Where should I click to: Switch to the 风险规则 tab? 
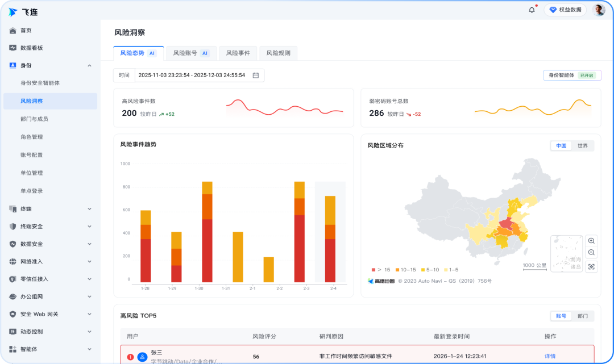click(279, 53)
